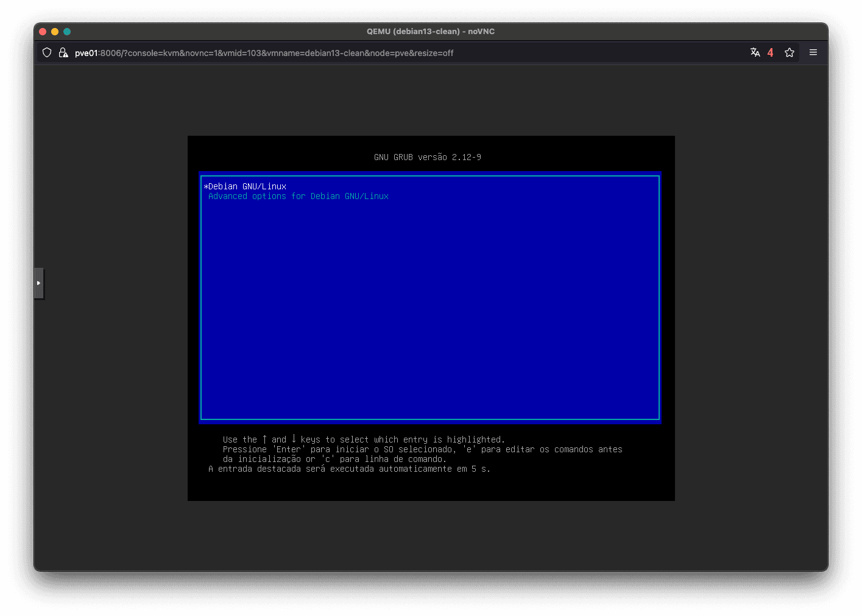The image size is (862, 616).
Task: Open the red 4 extension badge
Action: pyautogui.click(x=770, y=53)
